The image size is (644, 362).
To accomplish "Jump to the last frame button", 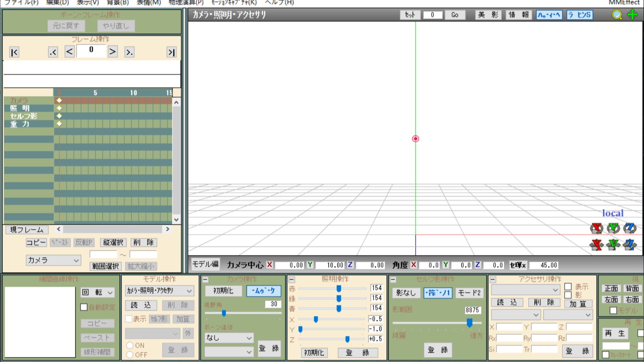I will (171, 52).
